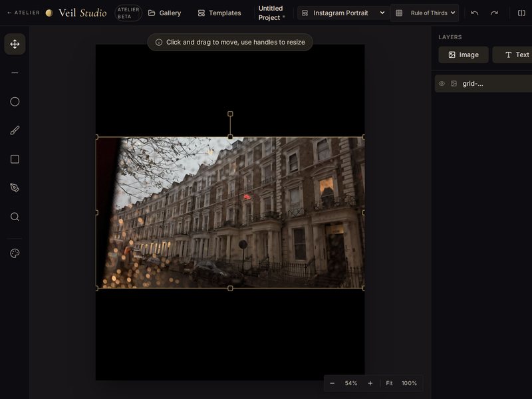Select the Pen tool
532x399 pixels.
click(x=15, y=188)
